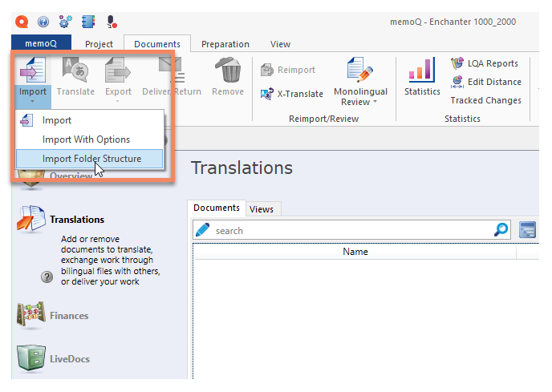Viewport: 552px width, 392px height.
Task: Click Tracked Changes in Statistics group
Action: [486, 100]
